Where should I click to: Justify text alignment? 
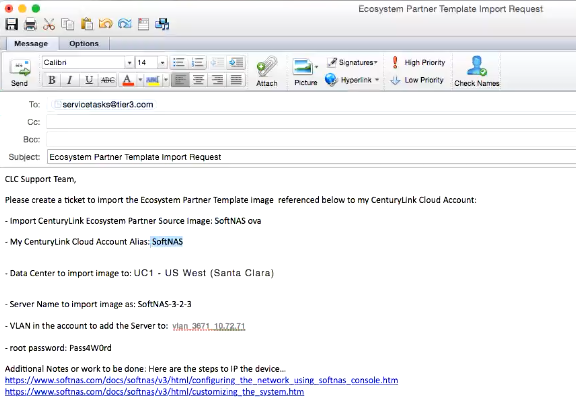(x=236, y=80)
